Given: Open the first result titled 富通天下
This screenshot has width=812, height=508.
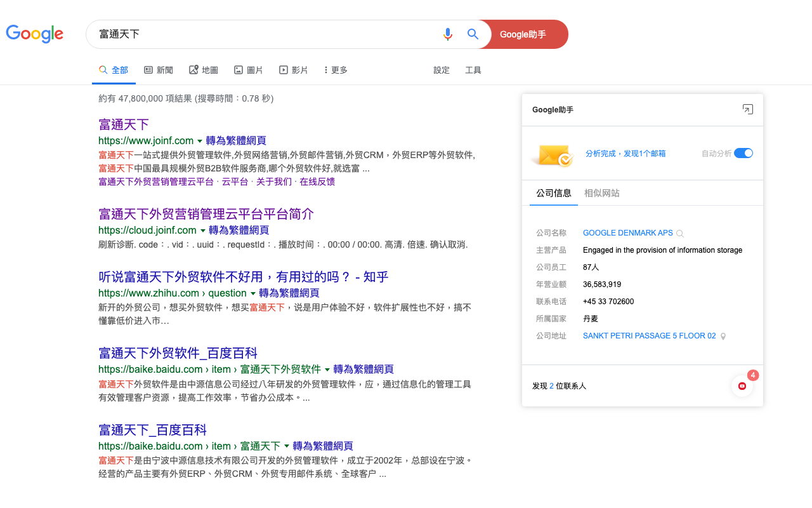Looking at the screenshot, I should click(124, 124).
